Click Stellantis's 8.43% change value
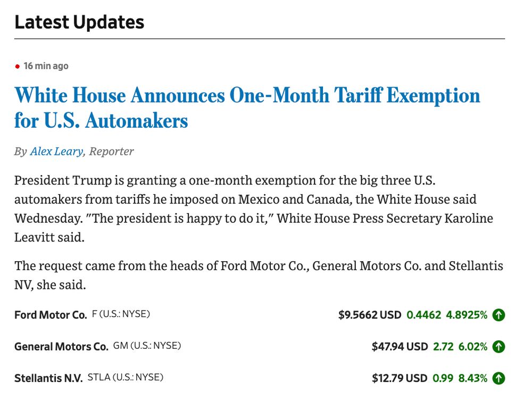Image resolution: width=532 pixels, height=401 pixels. tap(473, 378)
